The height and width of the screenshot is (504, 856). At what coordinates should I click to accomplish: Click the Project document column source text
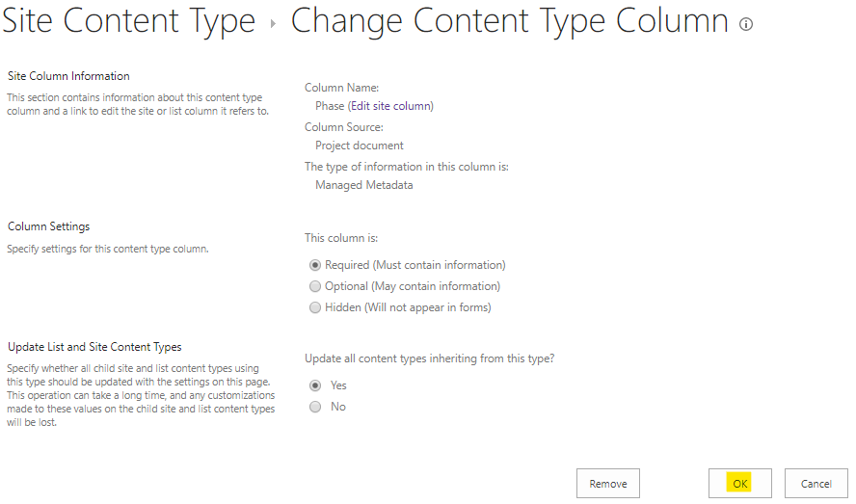coord(360,146)
